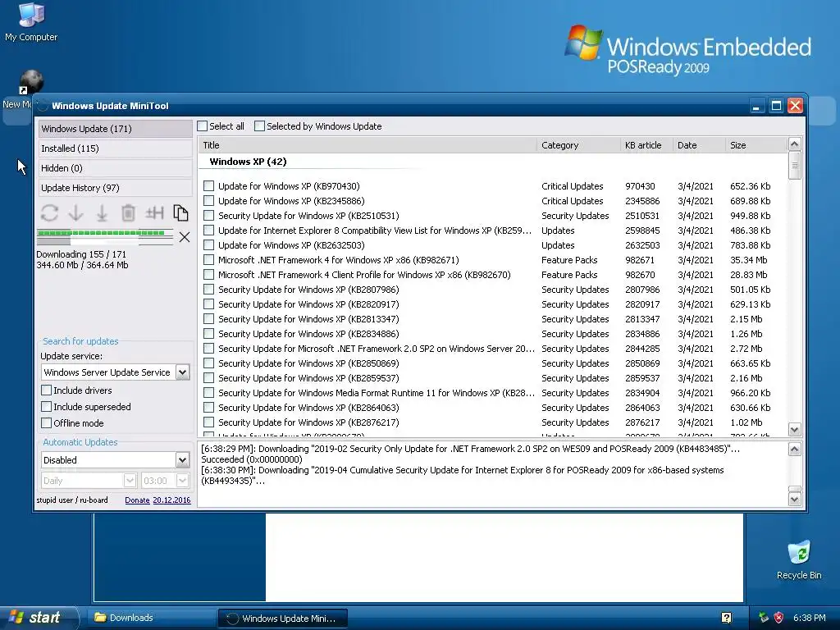Click the Windows XP (42) group header
The height and width of the screenshot is (630, 840).
248,162
